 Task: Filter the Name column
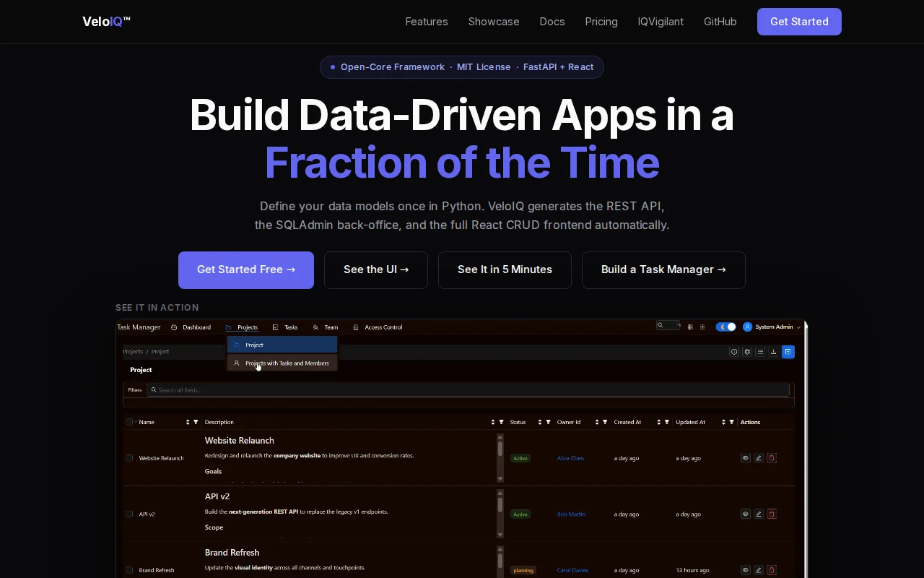pyautogui.click(x=196, y=422)
